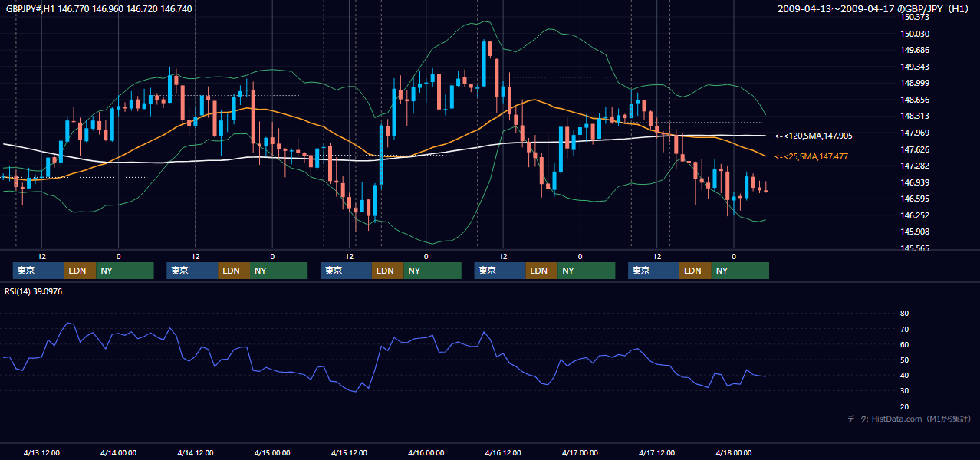Click the 4/13 12:00 time axis label
980x460 pixels.
41,453
